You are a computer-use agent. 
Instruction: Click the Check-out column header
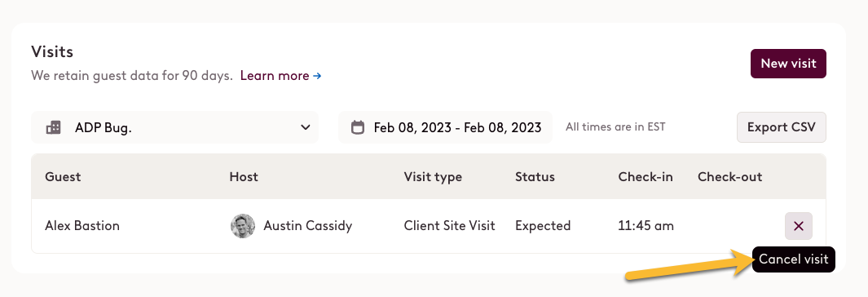point(729,177)
